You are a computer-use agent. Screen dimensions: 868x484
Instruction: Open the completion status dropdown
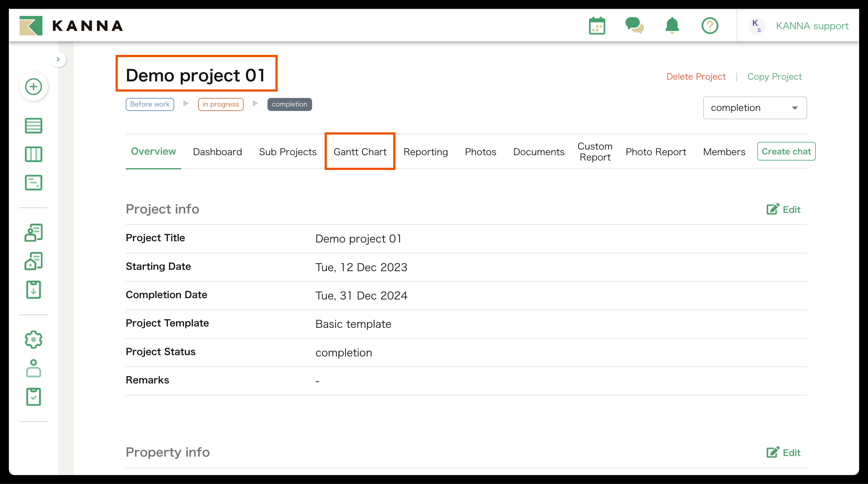754,108
